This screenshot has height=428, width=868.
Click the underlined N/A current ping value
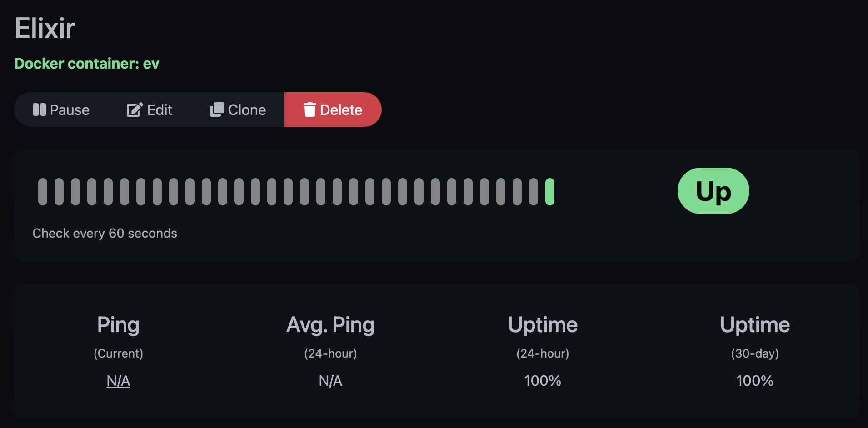point(118,381)
